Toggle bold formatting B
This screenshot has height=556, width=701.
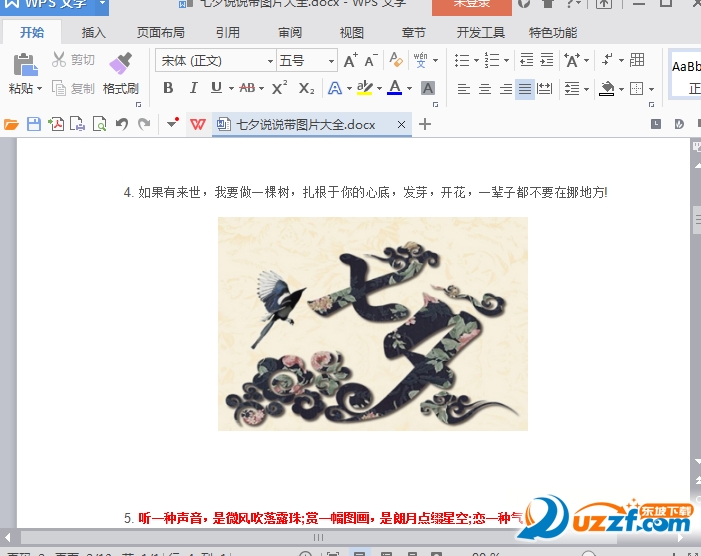pos(168,88)
